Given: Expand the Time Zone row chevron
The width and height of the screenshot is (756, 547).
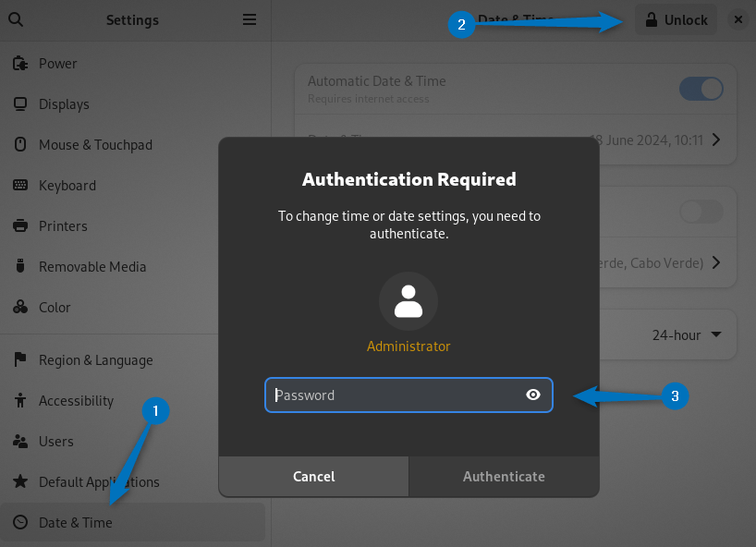Looking at the screenshot, I should [x=716, y=263].
